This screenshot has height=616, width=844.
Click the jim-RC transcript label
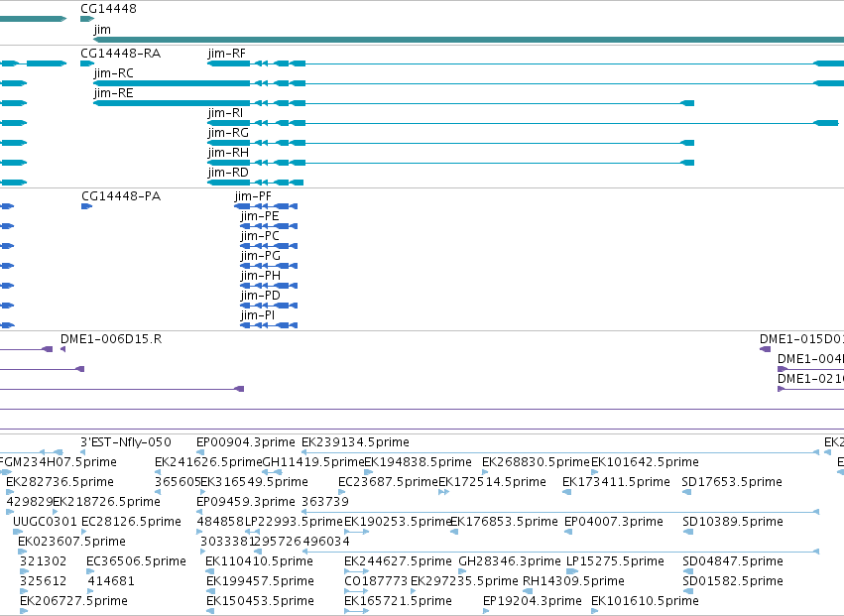point(114,73)
